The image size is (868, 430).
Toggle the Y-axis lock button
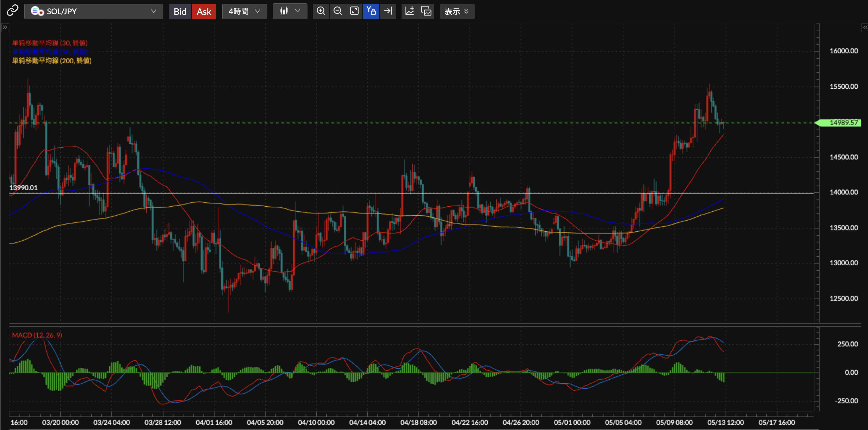(x=371, y=11)
